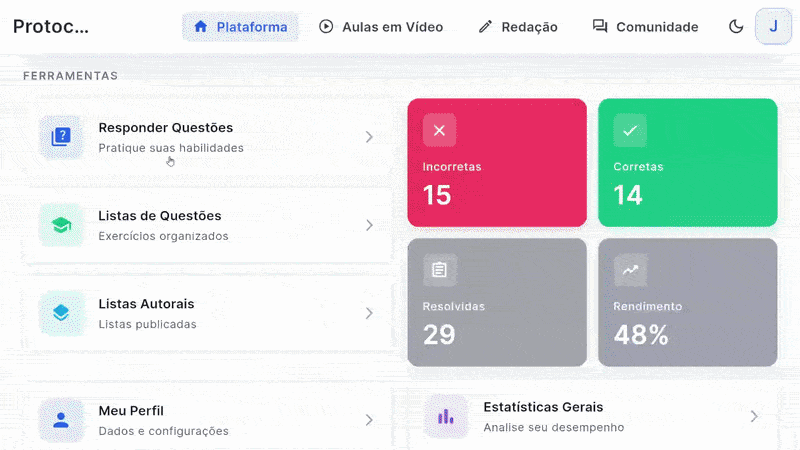The width and height of the screenshot is (800, 450).
Task: Click the Protoc... logo title
Action: (51, 26)
